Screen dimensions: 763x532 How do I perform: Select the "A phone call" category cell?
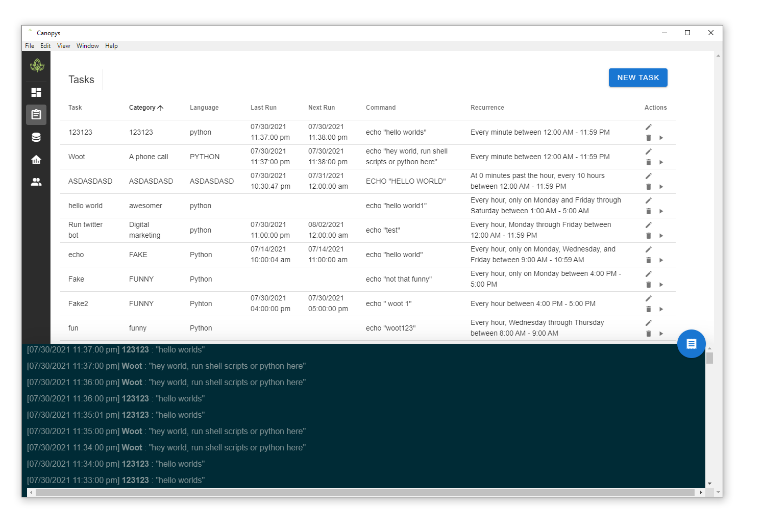point(149,157)
